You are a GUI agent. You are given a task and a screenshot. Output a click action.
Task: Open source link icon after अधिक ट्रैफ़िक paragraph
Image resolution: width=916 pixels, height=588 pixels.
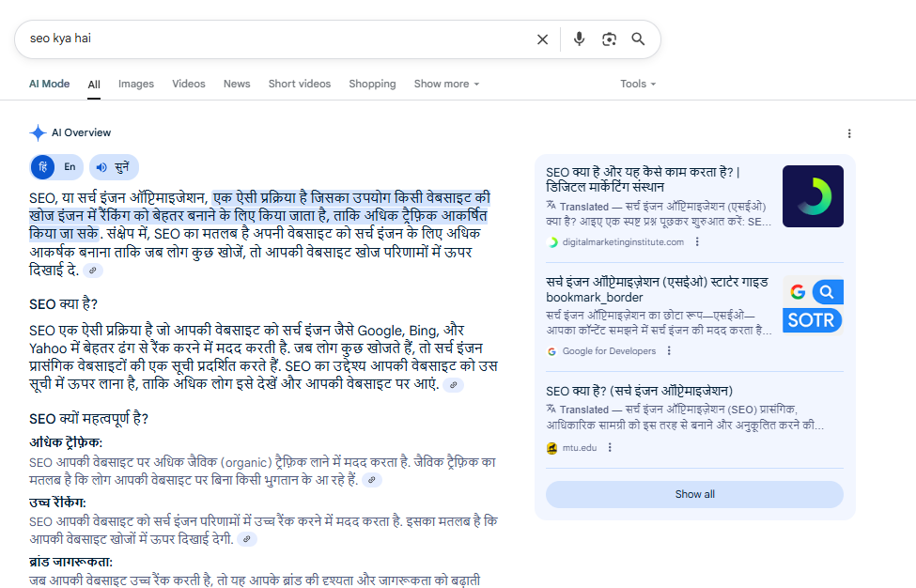[x=371, y=480]
